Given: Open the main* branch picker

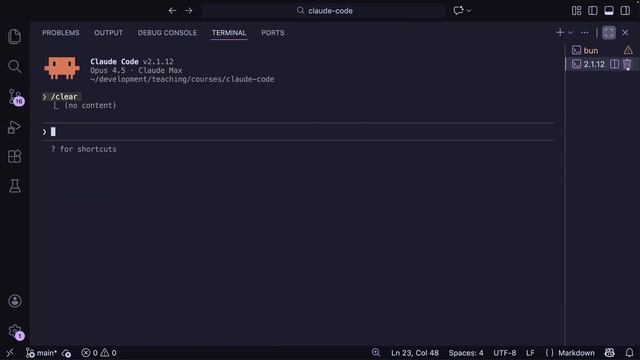Looking at the screenshot, I should 41,353.
